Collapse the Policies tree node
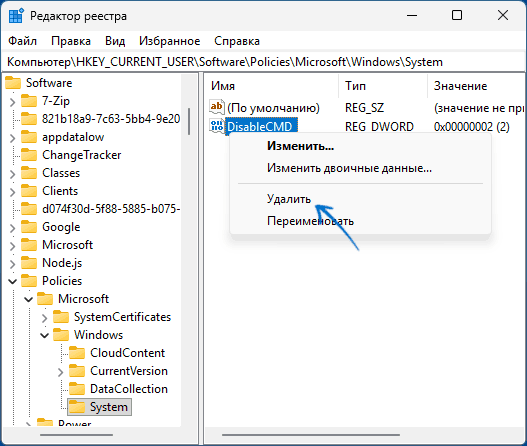 [12, 281]
